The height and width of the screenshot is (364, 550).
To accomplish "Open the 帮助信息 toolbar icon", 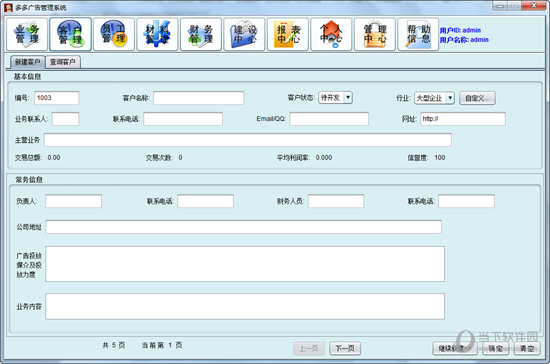I will click(x=418, y=34).
